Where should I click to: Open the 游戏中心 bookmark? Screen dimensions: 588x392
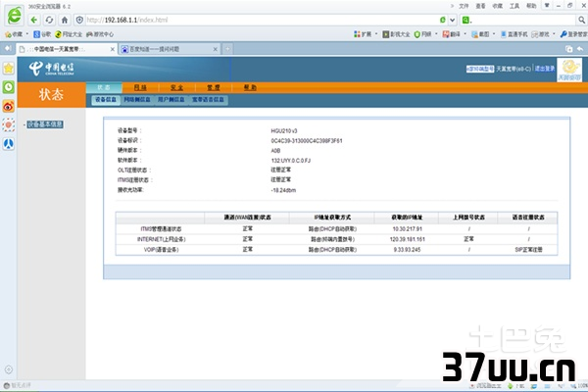[100, 34]
